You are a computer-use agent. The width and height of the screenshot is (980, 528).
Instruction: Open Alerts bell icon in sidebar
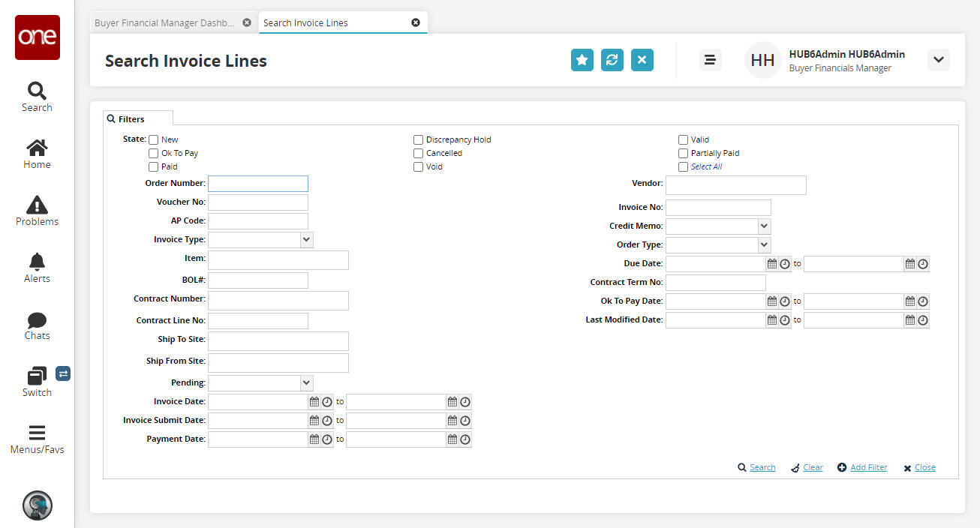point(37,262)
